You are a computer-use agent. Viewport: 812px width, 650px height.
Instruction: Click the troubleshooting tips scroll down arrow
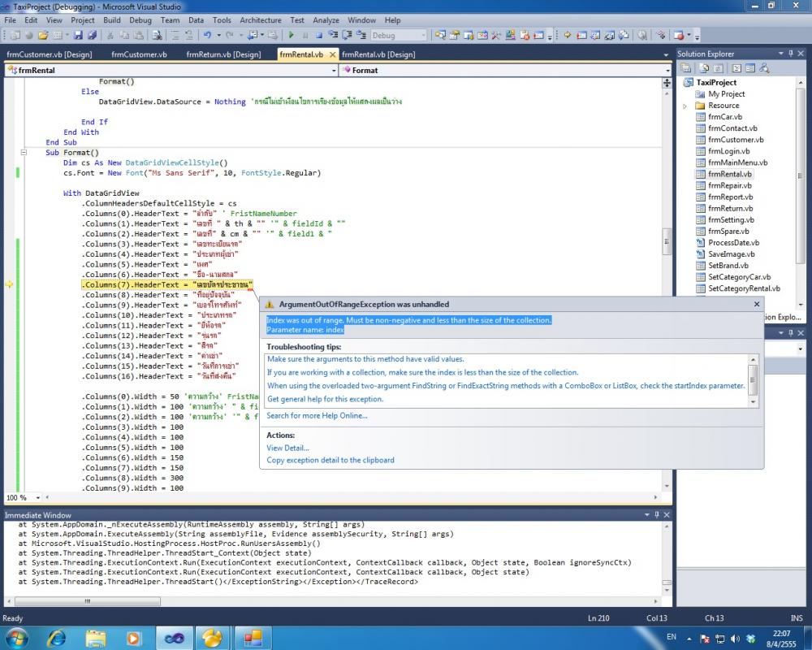tap(753, 401)
